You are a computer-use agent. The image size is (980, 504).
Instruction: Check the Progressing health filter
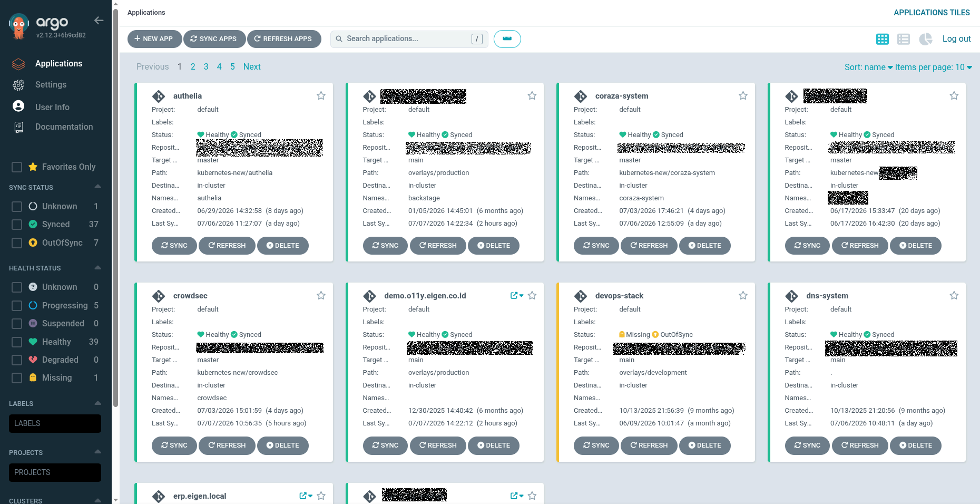point(17,306)
